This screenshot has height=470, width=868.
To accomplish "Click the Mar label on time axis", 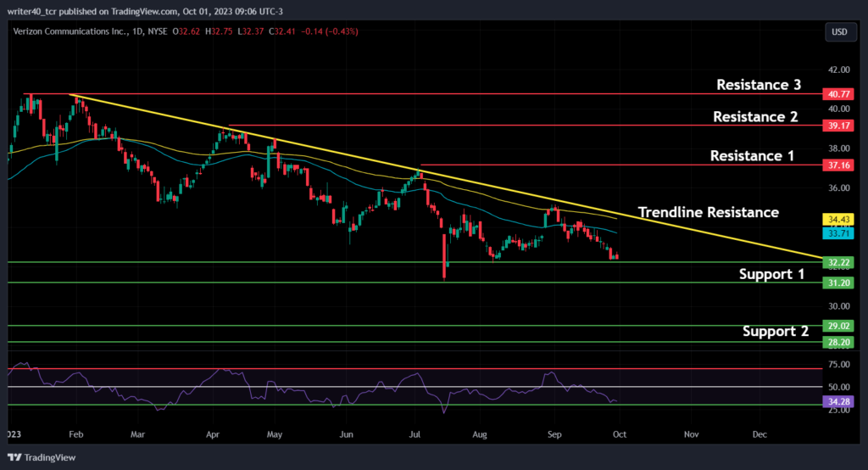I will [137, 434].
